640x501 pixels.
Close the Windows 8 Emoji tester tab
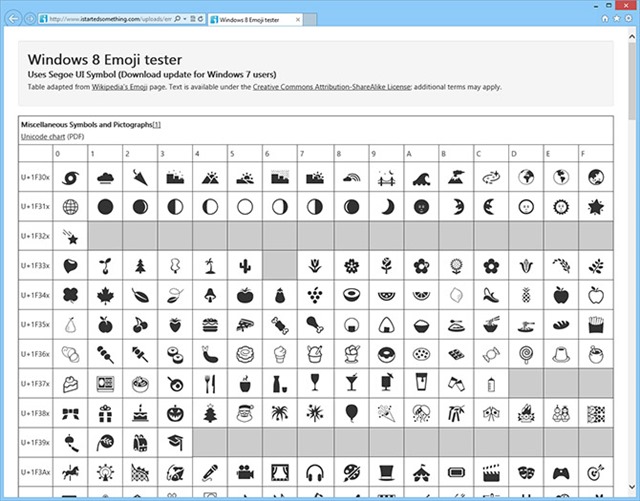click(x=298, y=20)
